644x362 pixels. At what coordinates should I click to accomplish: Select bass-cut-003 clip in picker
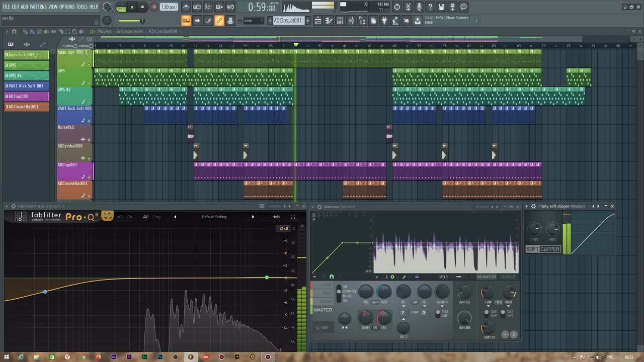[x=27, y=54]
